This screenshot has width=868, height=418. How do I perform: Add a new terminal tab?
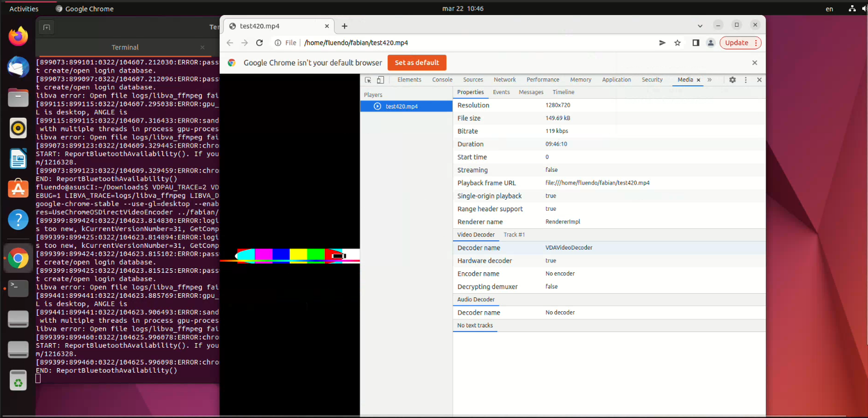(46, 27)
